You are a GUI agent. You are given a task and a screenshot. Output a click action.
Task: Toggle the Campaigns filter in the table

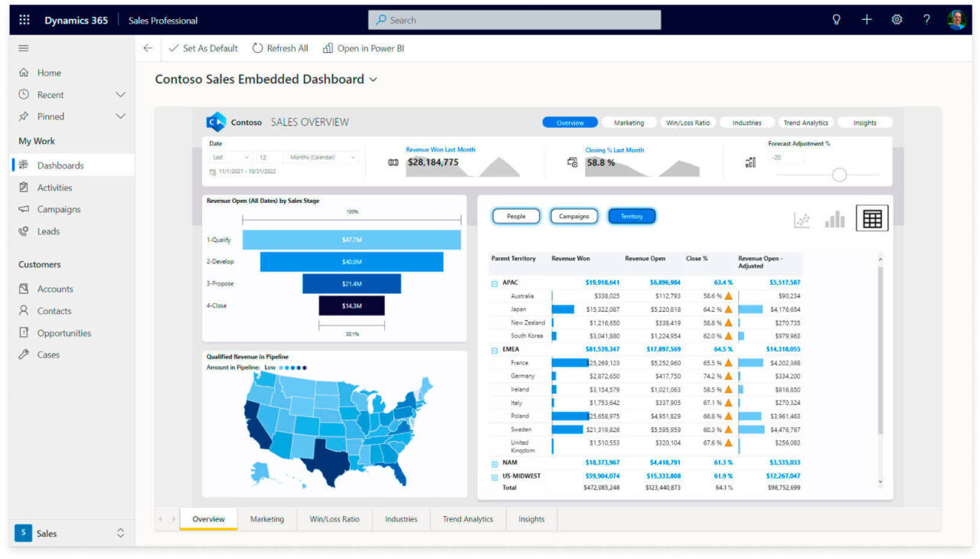tap(573, 216)
